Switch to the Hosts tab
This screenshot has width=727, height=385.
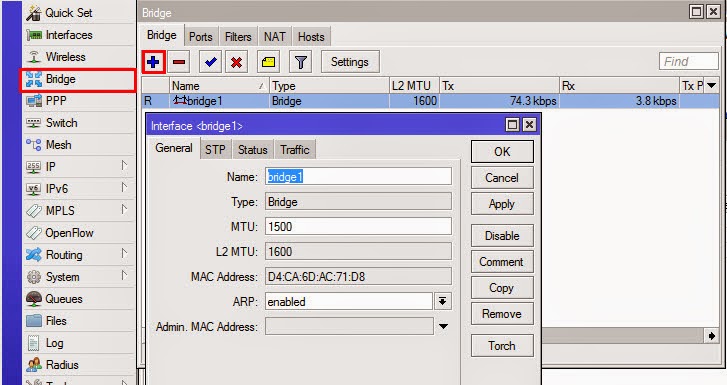(311, 37)
